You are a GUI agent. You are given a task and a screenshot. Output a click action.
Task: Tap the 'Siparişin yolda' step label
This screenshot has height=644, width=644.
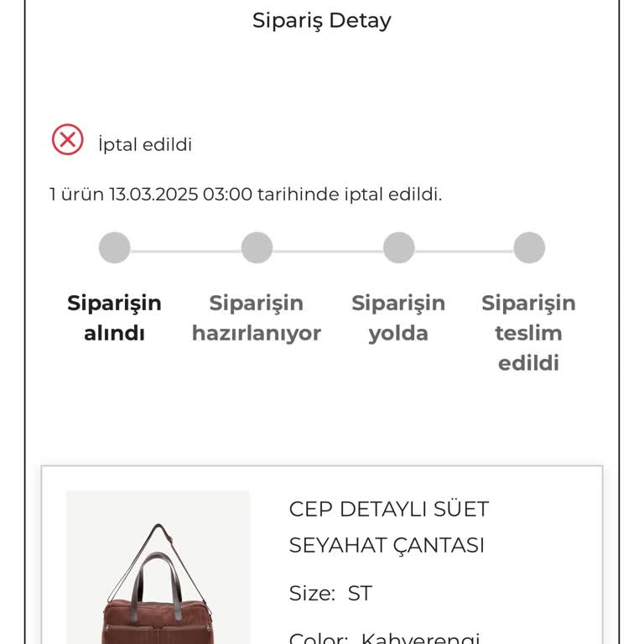click(398, 318)
